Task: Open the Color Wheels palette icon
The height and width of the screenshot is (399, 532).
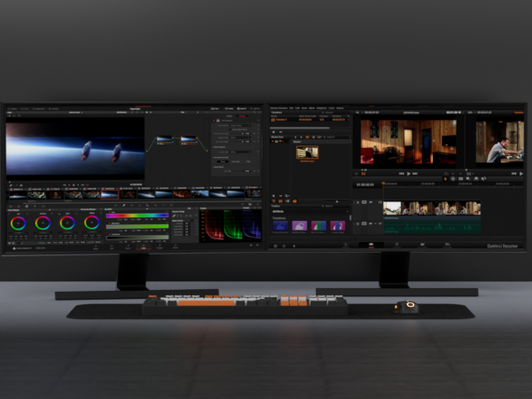Action: click(x=27, y=206)
